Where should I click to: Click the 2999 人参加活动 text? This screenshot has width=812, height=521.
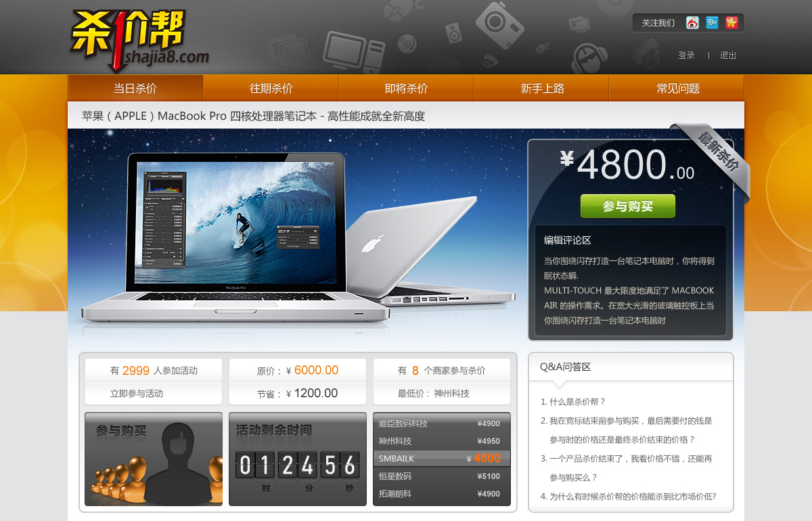pos(154,371)
